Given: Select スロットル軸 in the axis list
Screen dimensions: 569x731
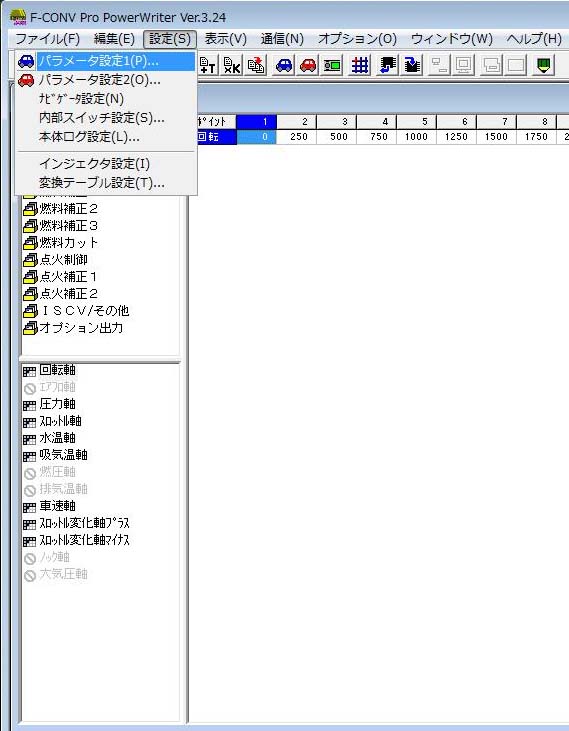Looking at the screenshot, I should pyautogui.click(x=52, y=421).
